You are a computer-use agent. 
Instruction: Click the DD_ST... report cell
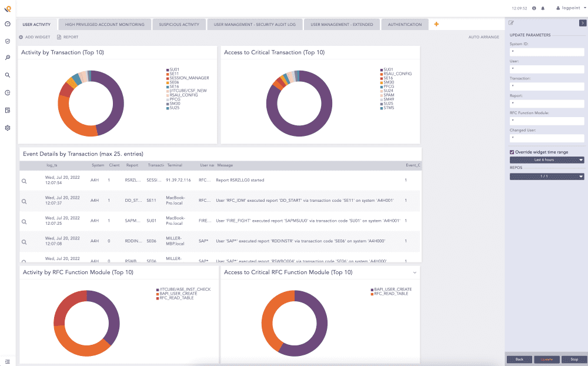tap(133, 201)
